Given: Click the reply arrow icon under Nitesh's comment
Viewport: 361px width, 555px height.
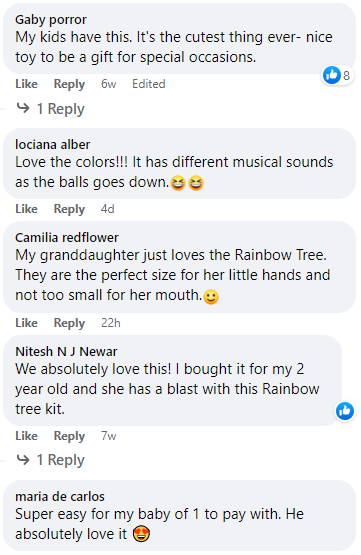Looking at the screenshot, I should [x=23, y=459].
